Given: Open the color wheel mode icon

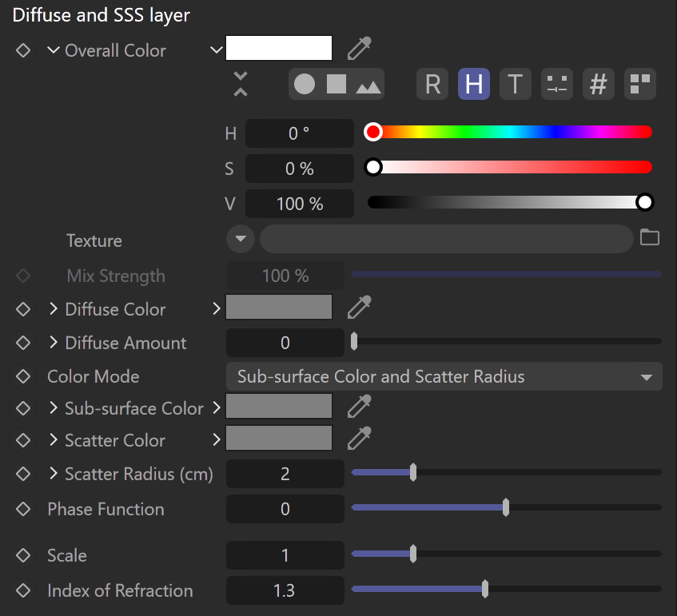Looking at the screenshot, I should (x=305, y=84).
